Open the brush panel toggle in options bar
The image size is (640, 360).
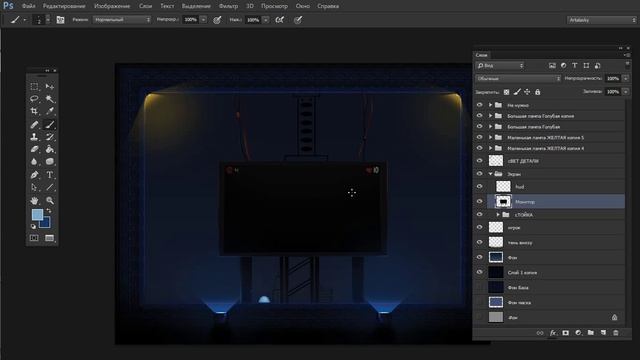60,20
